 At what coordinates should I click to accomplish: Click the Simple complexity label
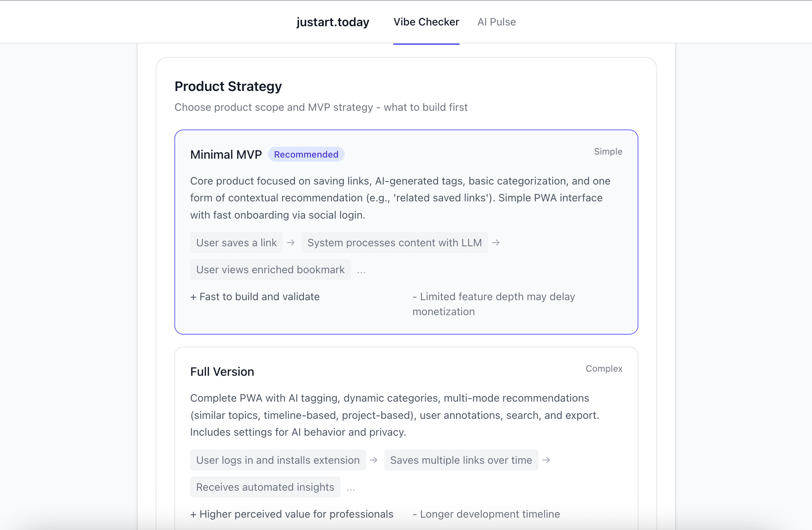[x=608, y=152]
